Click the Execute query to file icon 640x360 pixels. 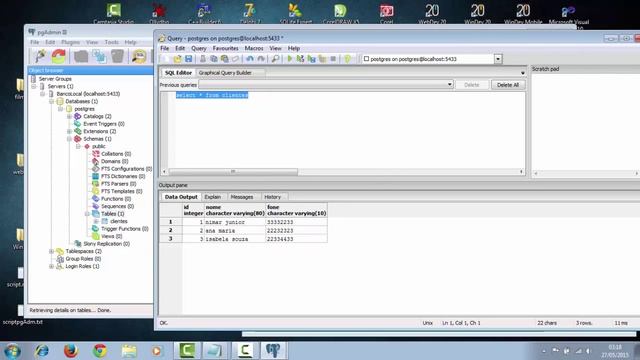point(311,59)
